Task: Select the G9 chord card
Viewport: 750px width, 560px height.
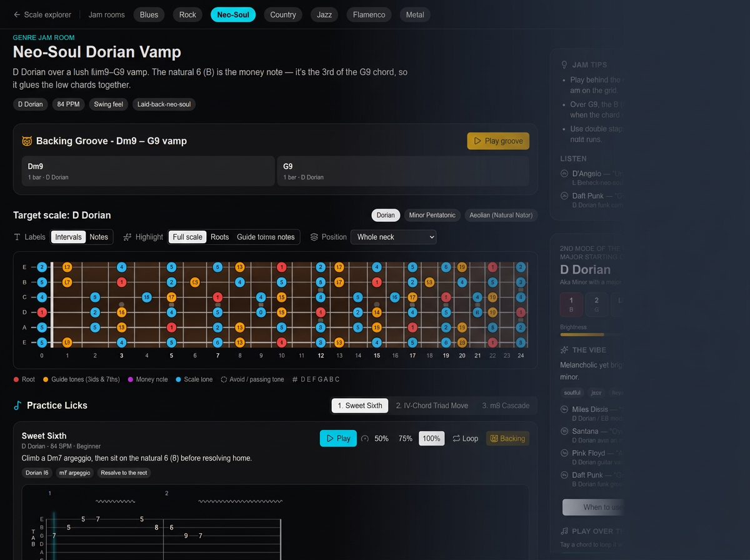Action: point(403,171)
